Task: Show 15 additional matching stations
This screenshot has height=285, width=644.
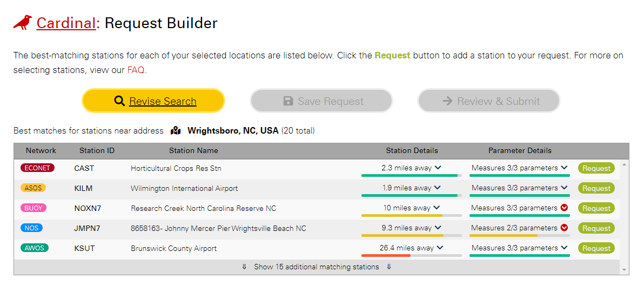Action: (317, 267)
